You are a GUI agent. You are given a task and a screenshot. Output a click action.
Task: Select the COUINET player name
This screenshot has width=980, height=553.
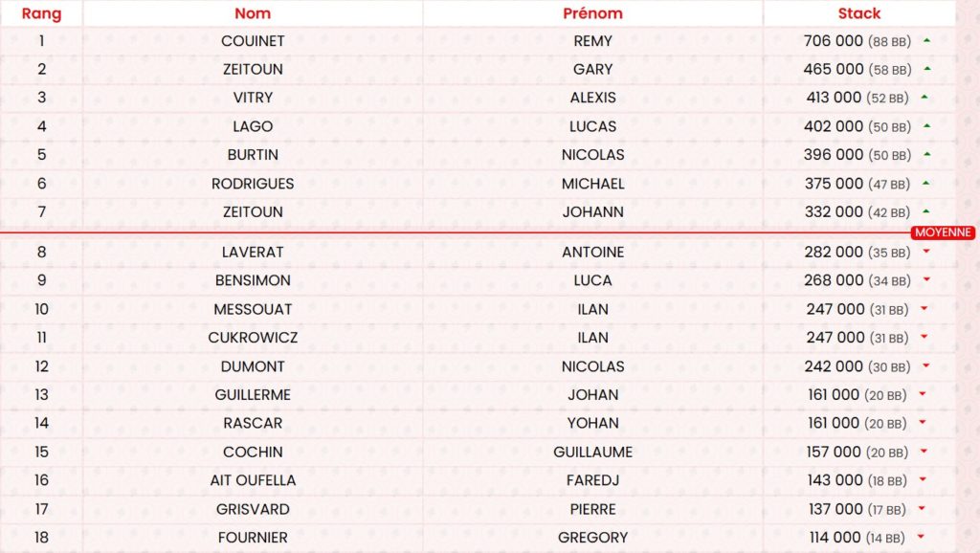coord(253,41)
